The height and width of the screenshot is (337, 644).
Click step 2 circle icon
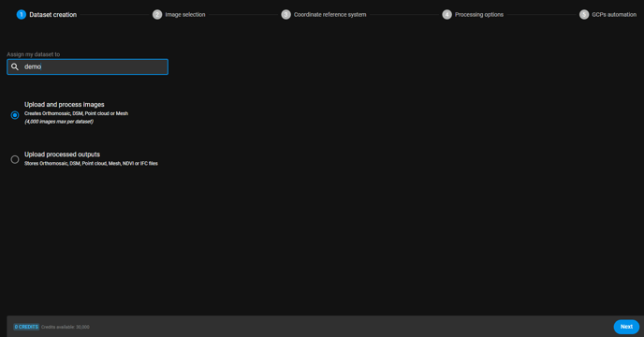tap(157, 14)
